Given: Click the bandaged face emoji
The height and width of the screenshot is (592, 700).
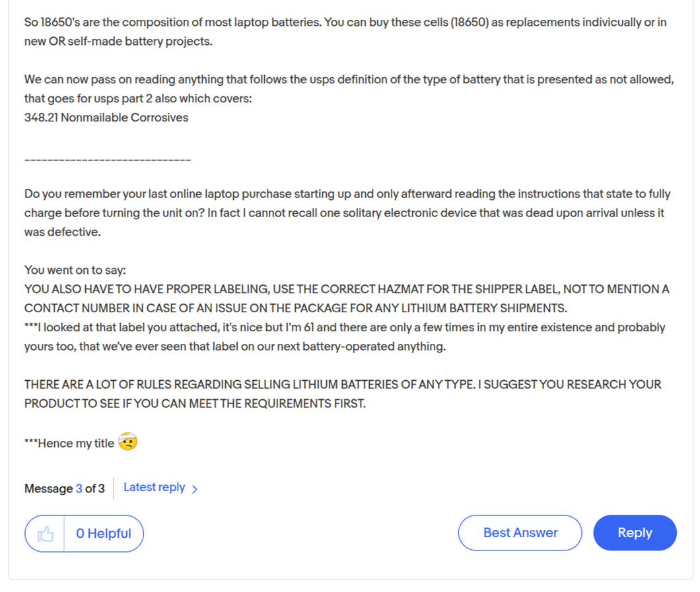Looking at the screenshot, I should 127,442.
